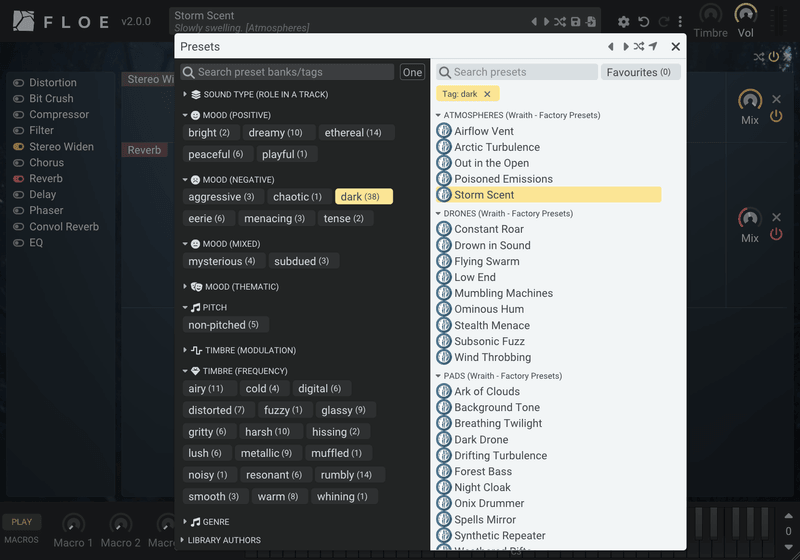The width and height of the screenshot is (800, 560).
Task: Click the save preset floppy icon
Action: point(576,21)
